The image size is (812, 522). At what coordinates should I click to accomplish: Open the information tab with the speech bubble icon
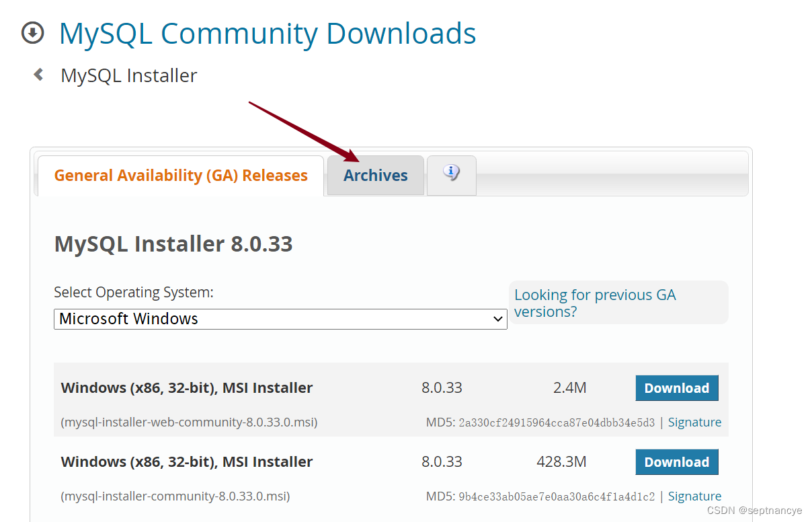[452, 176]
